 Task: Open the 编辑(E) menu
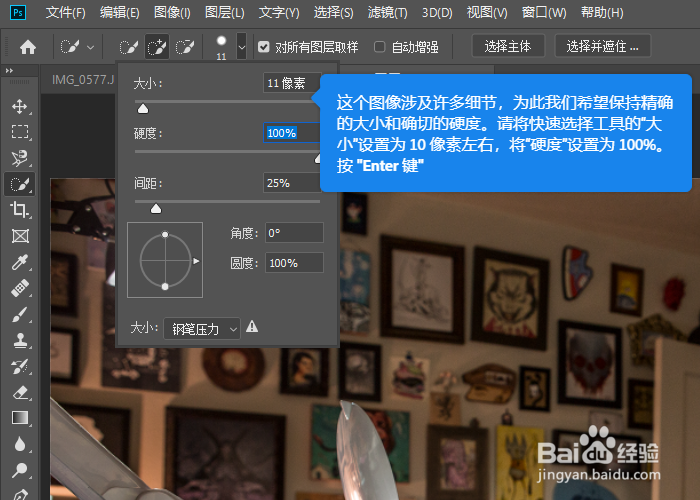click(x=120, y=12)
